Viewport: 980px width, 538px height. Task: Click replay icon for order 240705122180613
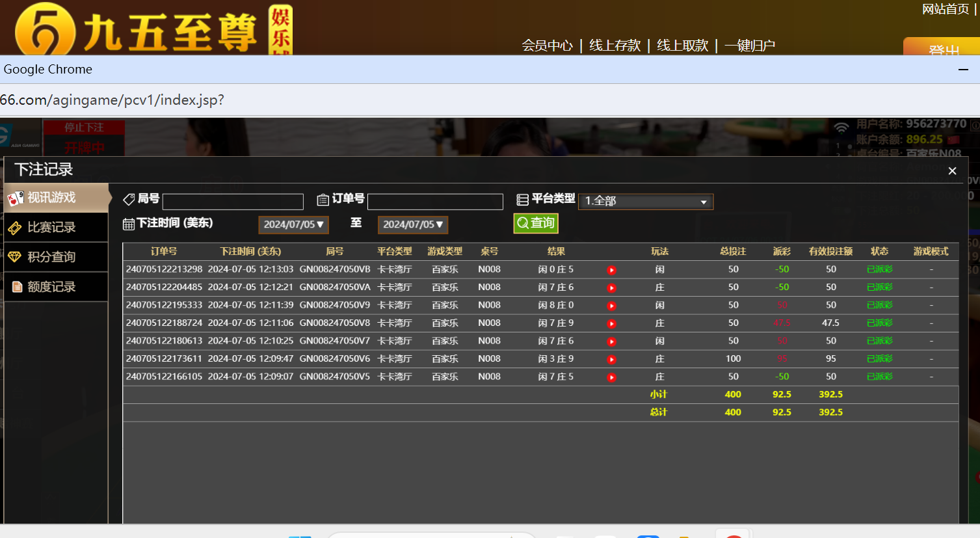611,342
